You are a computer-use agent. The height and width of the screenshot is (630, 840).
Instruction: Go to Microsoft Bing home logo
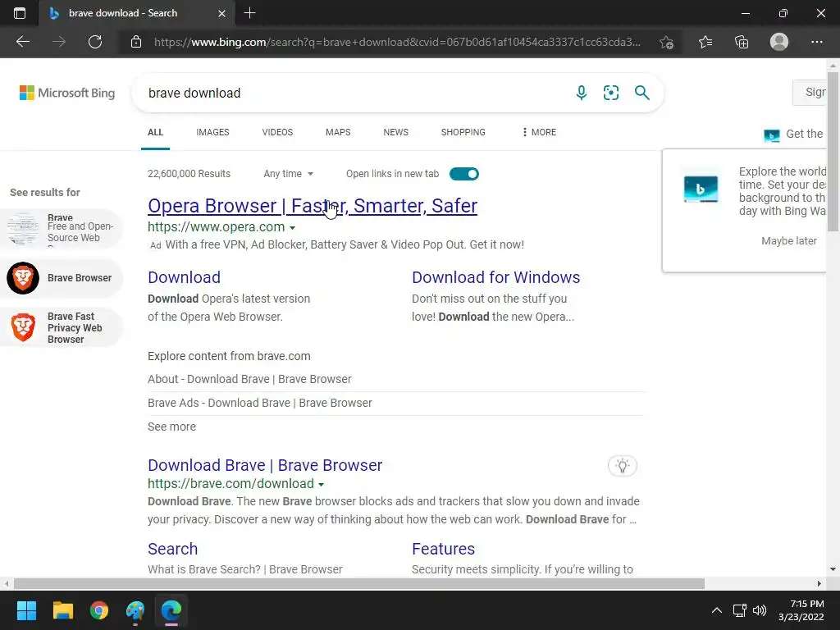point(67,93)
